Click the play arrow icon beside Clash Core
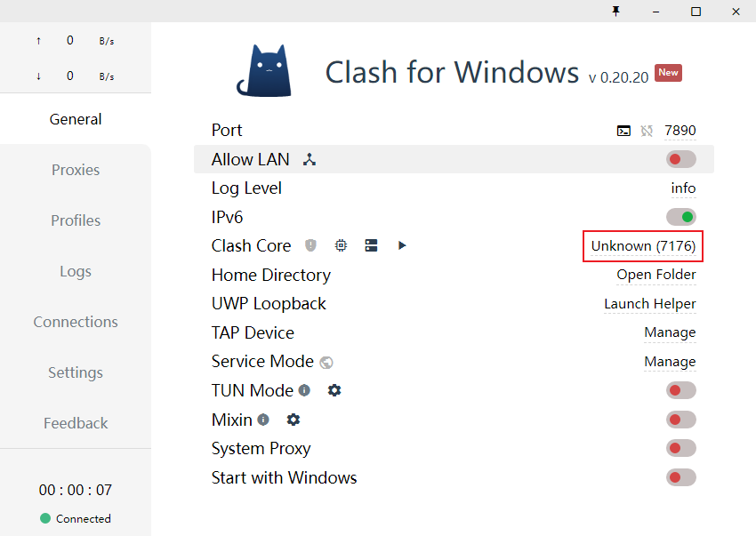The width and height of the screenshot is (756, 536). pyautogui.click(x=402, y=245)
